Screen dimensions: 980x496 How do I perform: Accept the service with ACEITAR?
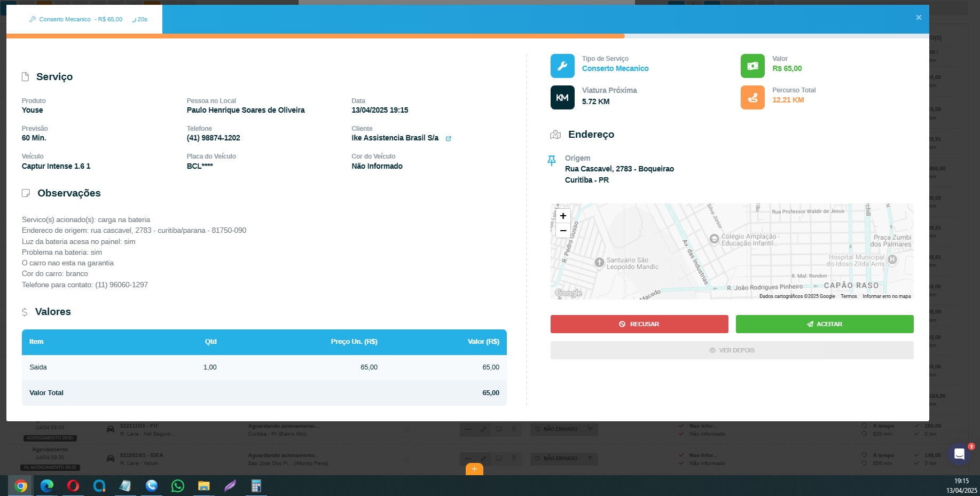[x=825, y=324]
